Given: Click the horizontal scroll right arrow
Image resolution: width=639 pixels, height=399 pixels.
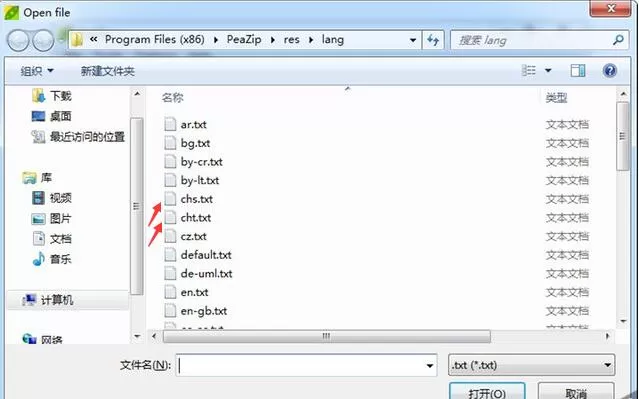Looking at the screenshot, I should (608, 336).
